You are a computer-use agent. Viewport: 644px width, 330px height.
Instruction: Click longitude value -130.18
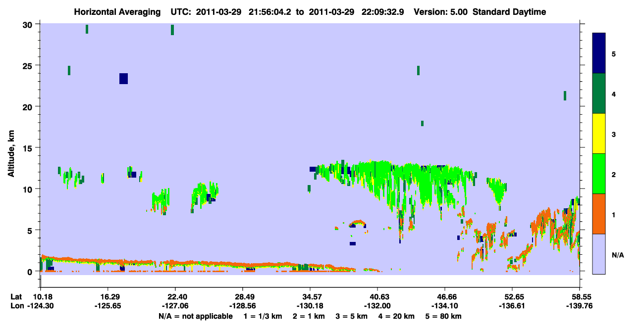pos(310,306)
